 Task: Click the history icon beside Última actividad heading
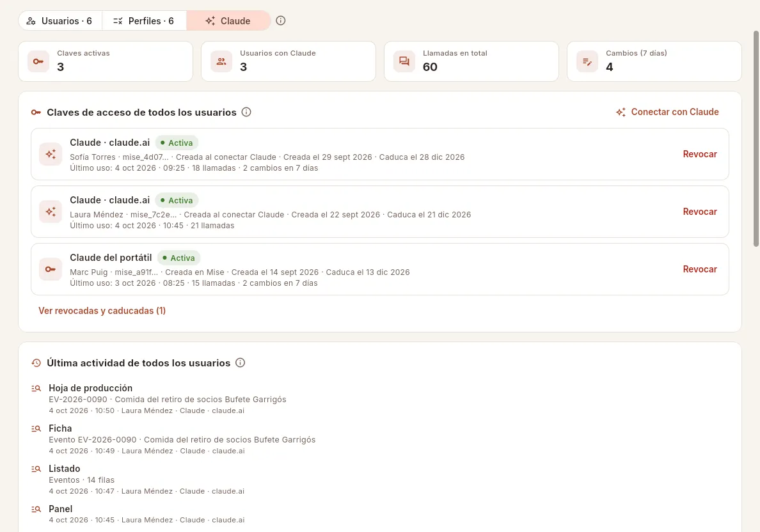point(36,363)
